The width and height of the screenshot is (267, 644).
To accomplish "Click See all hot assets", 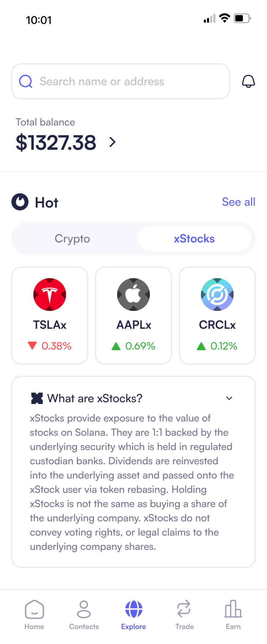I will pyautogui.click(x=239, y=202).
